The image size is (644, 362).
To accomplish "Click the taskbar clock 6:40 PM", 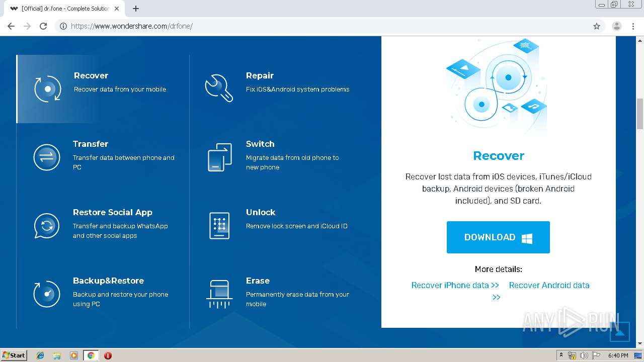I will [x=618, y=355].
